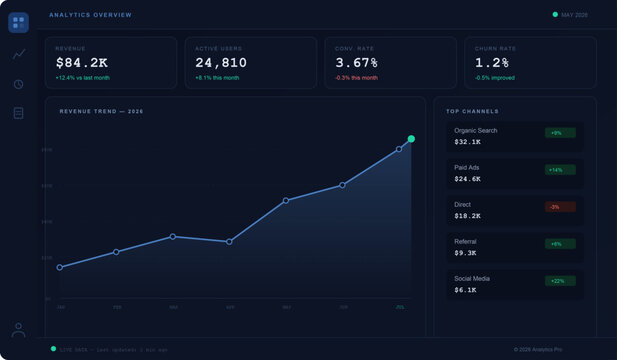Open the Referral channel row
Image resolution: width=617 pixels, height=360 pixels.
(515, 247)
